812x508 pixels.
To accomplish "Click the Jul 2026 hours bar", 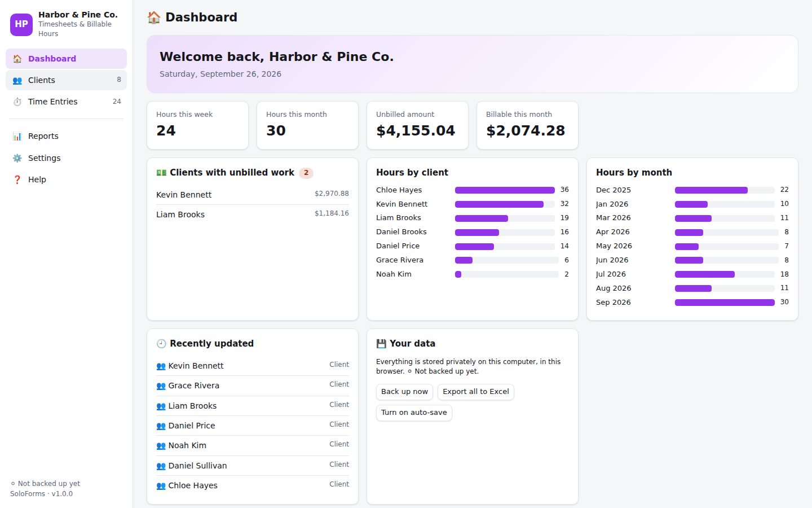I will coord(705,274).
